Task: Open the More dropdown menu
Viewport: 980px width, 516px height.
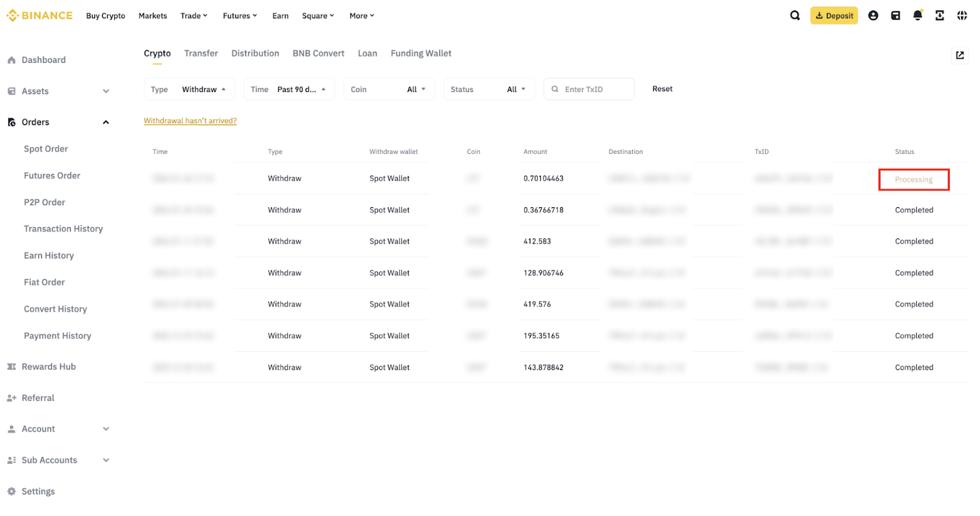Action: (362, 16)
